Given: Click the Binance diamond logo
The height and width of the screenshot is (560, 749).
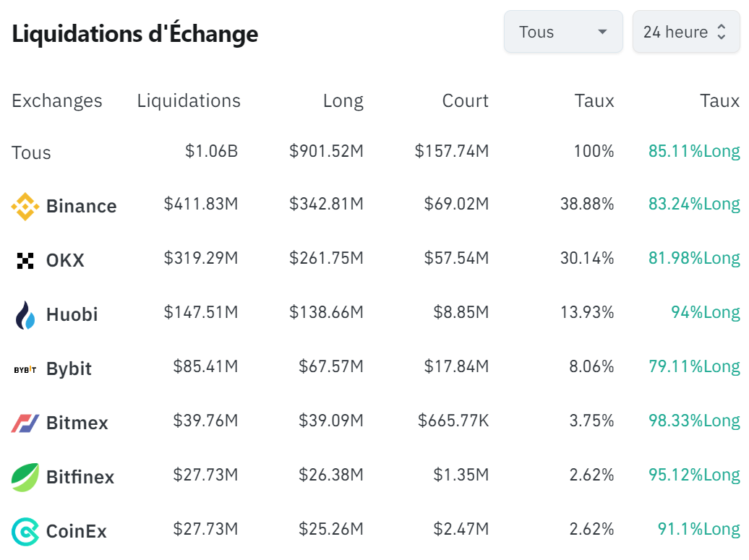Looking at the screenshot, I should [x=26, y=206].
